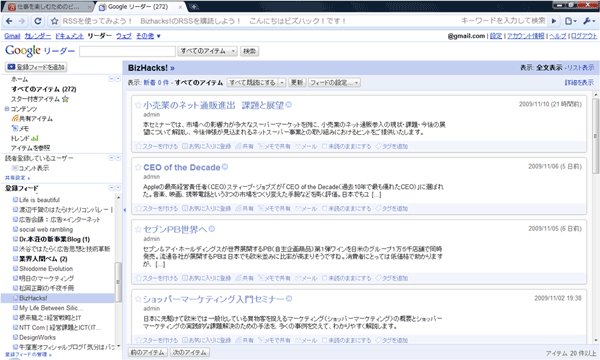Click スターを付ける under セブンPB世界へ article
This screenshot has width=600, height=360.
click(157, 278)
